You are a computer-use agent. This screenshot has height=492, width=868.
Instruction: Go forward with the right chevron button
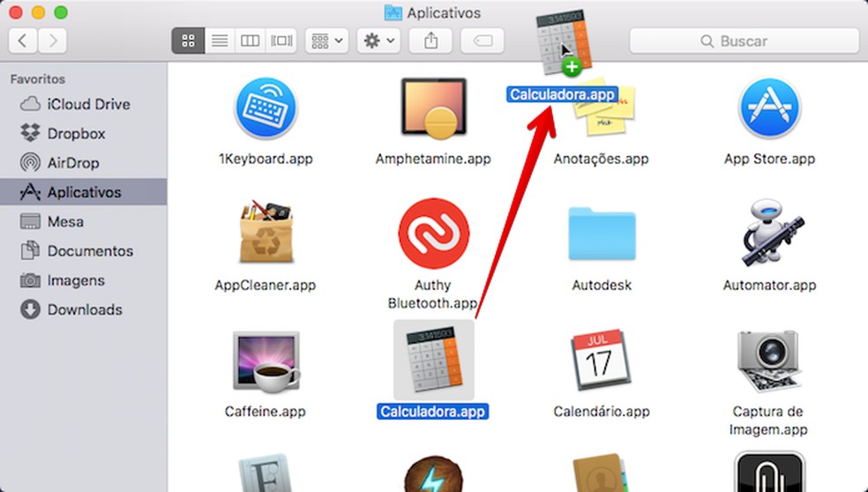[53, 41]
